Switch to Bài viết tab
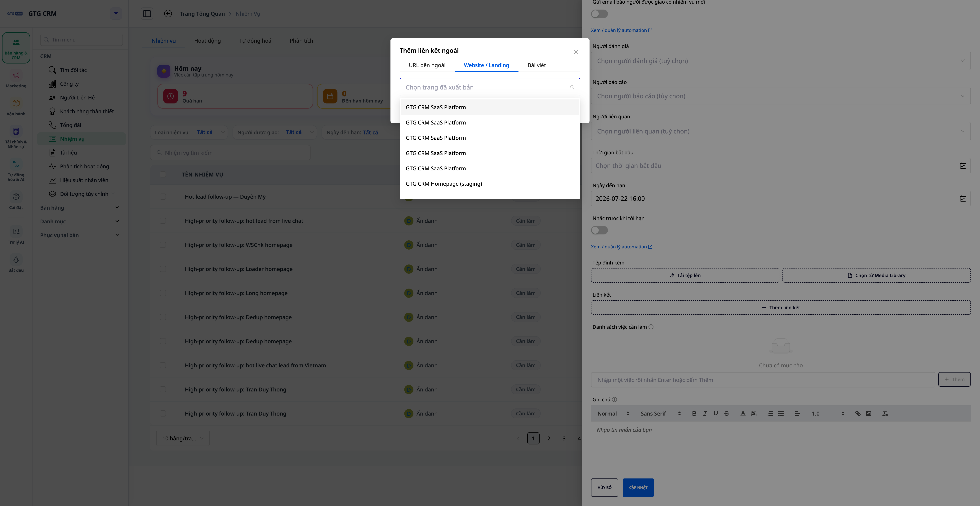Screen dimensions: 980x506 coord(536,65)
